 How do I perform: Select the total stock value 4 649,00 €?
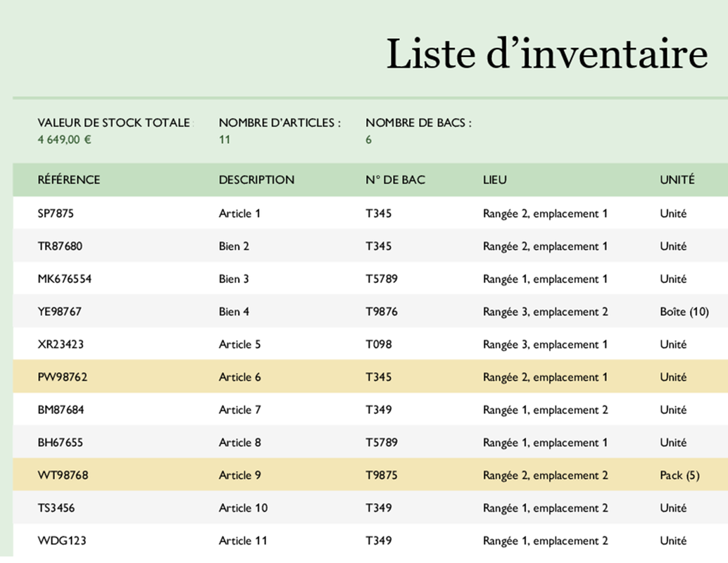tap(65, 139)
